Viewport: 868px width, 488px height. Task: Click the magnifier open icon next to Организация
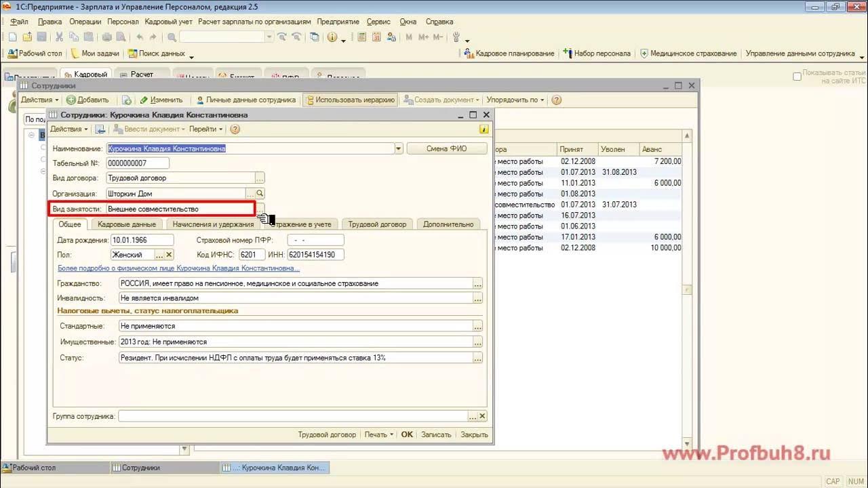click(260, 194)
